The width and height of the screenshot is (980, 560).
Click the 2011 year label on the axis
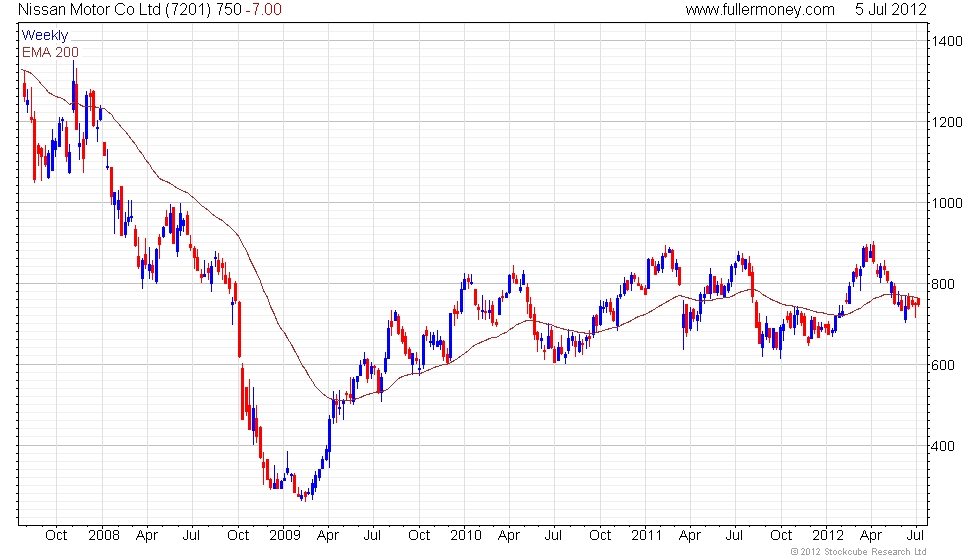coord(646,536)
